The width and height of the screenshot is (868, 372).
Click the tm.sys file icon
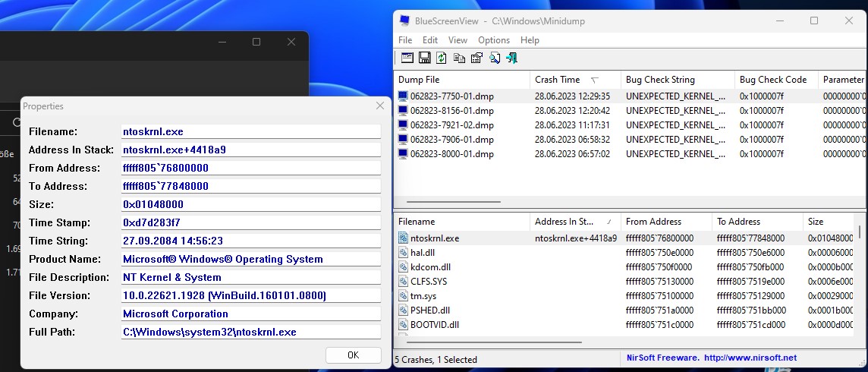403,295
